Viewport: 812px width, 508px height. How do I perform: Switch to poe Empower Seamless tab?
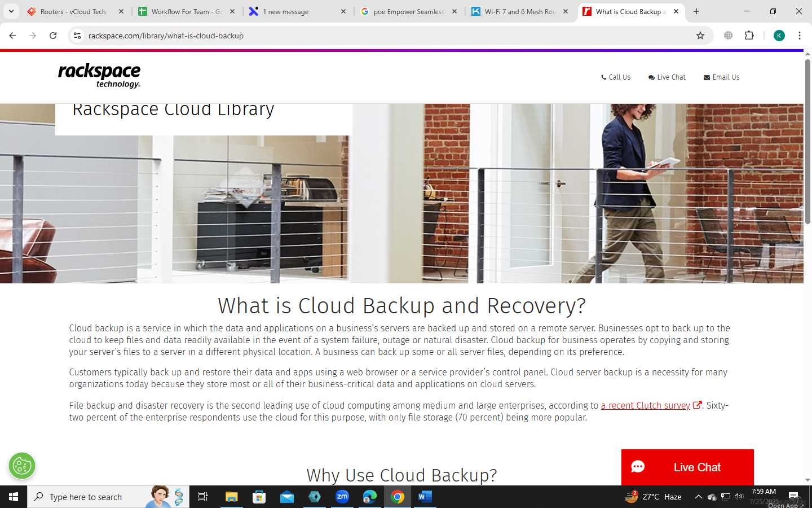click(x=408, y=11)
